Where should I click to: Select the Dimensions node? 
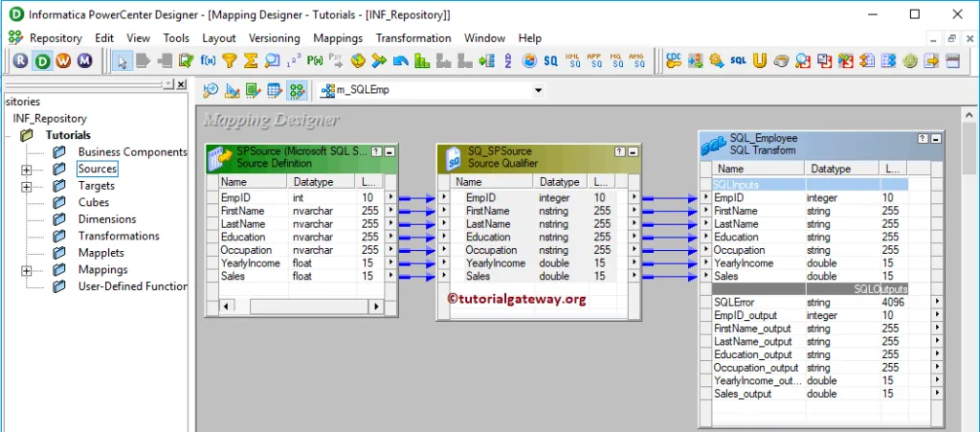pos(107,219)
